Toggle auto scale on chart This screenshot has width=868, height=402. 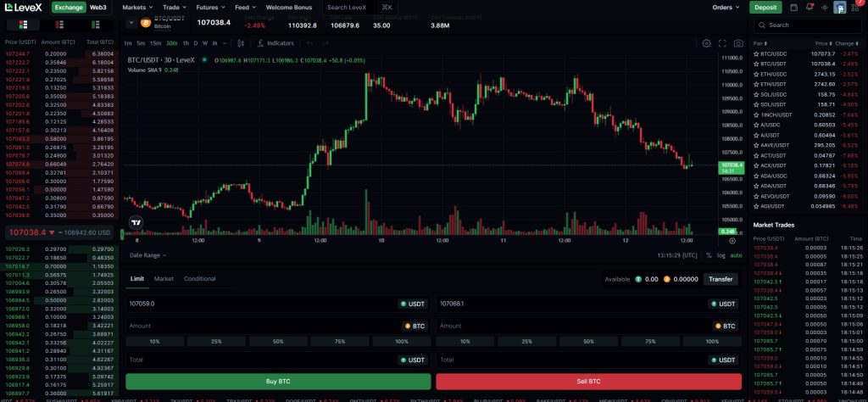tap(737, 255)
